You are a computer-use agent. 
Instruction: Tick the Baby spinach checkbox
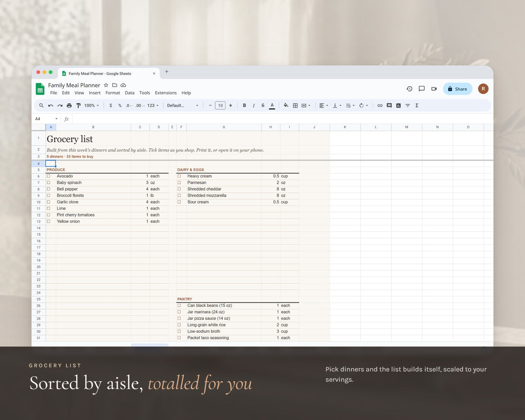[x=49, y=182]
